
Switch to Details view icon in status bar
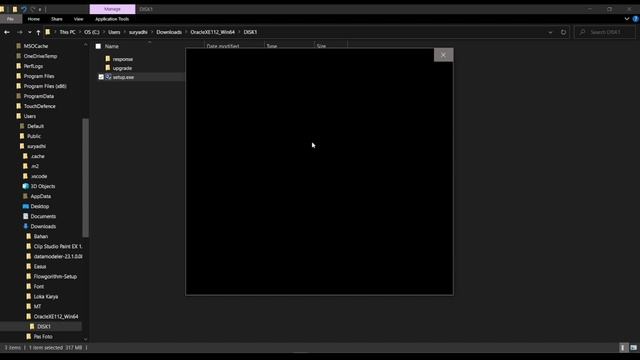click(x=623, y=348)
